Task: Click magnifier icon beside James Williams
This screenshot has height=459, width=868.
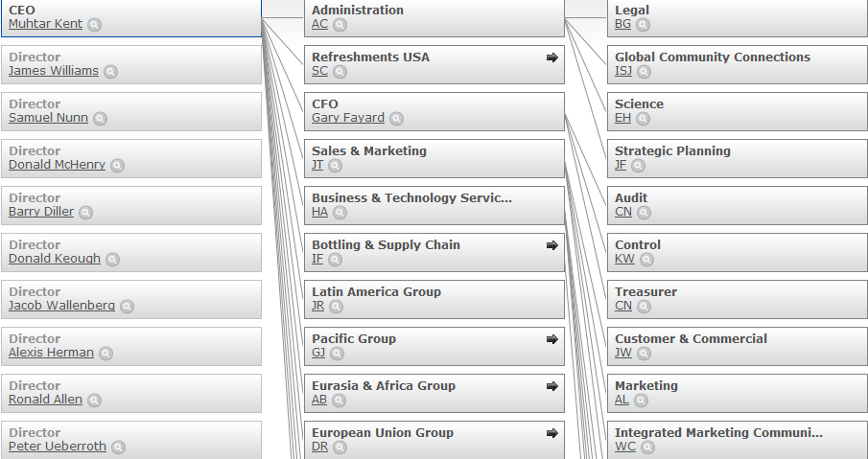Action: [x=110, y=72]
